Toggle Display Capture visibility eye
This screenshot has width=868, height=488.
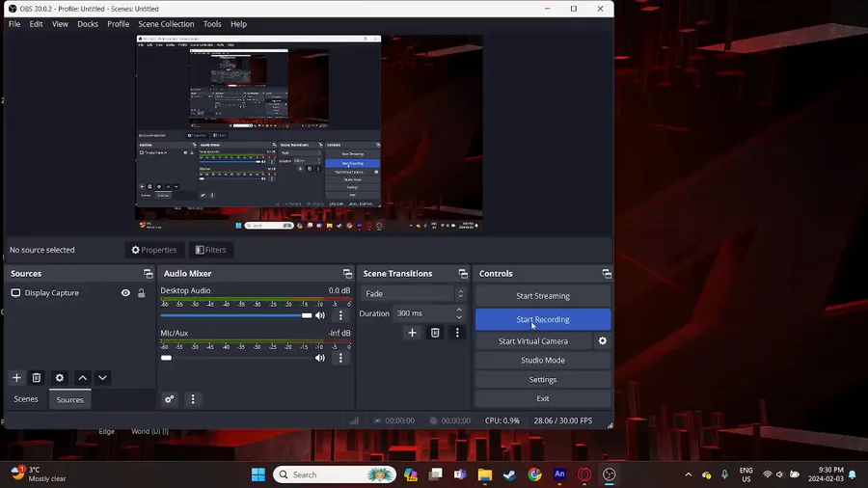tap(125, 292)
